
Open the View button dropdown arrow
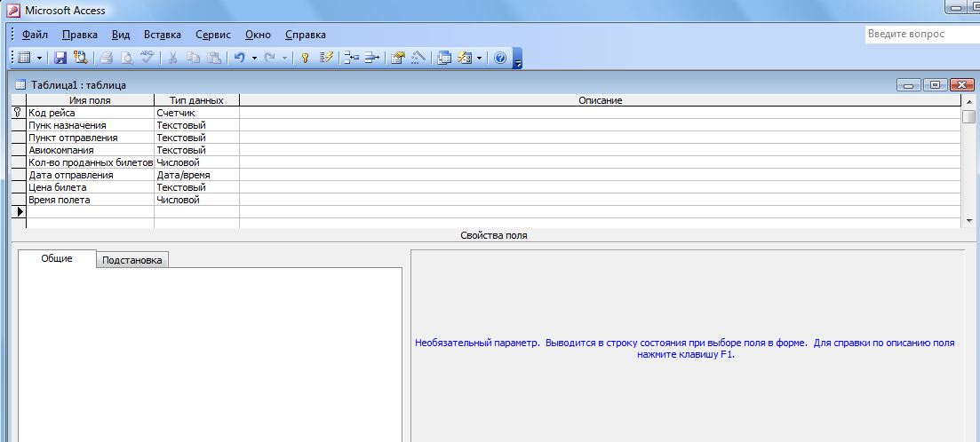click(39, 58)
